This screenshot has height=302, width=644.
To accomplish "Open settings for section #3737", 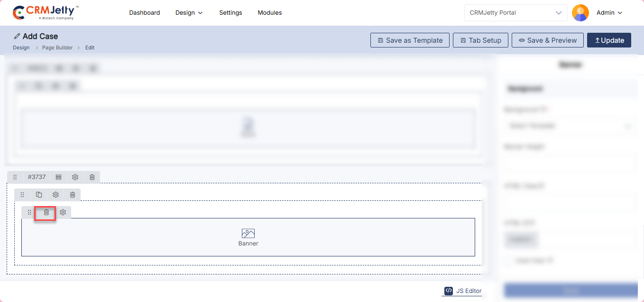I will 75,177.
